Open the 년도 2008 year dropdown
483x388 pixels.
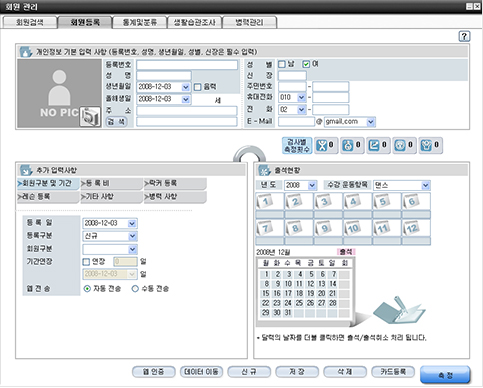[x=312, y=185]
